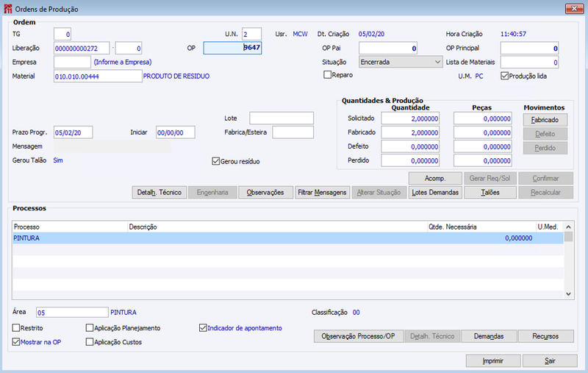The height and width of the screenshot is (373, 588).
Task: Click the Processos scrollbar down arrow
Action: point(568,294)
